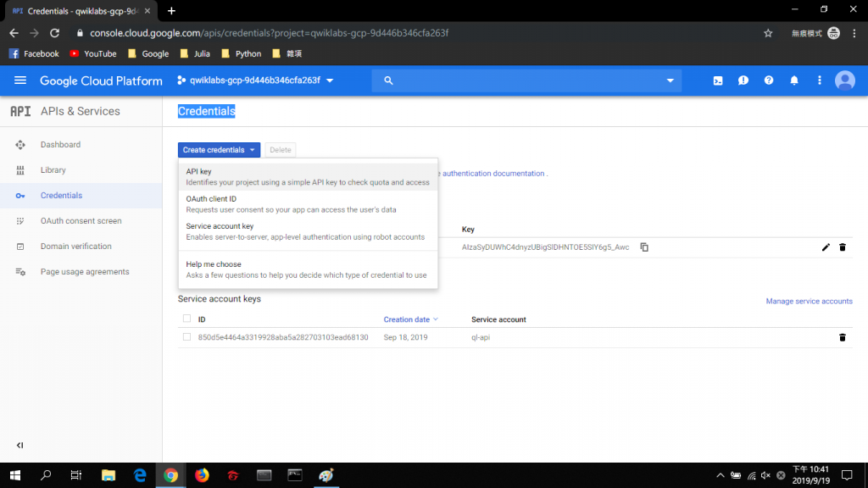Open Julia bookmarks folder

point(195,53)
